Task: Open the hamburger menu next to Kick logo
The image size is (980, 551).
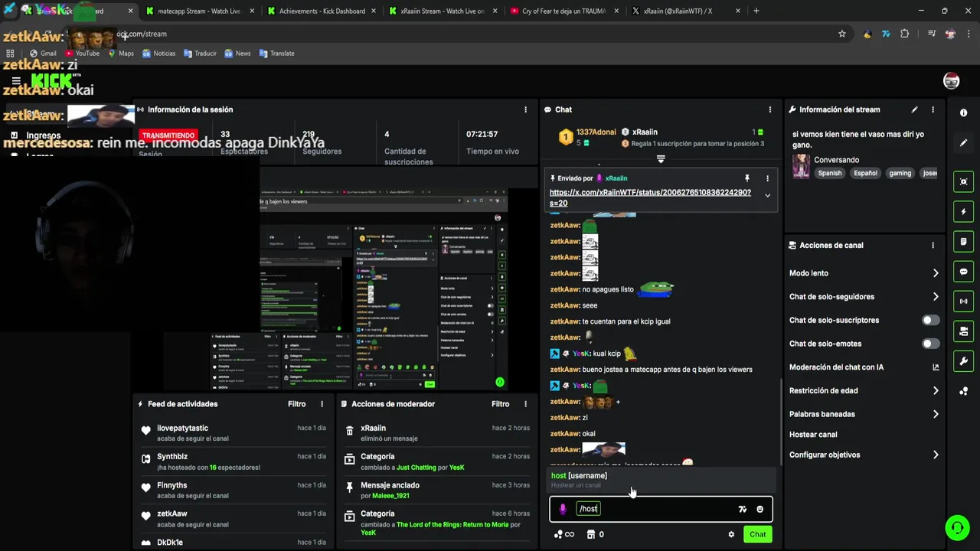Action: [16, 81]
